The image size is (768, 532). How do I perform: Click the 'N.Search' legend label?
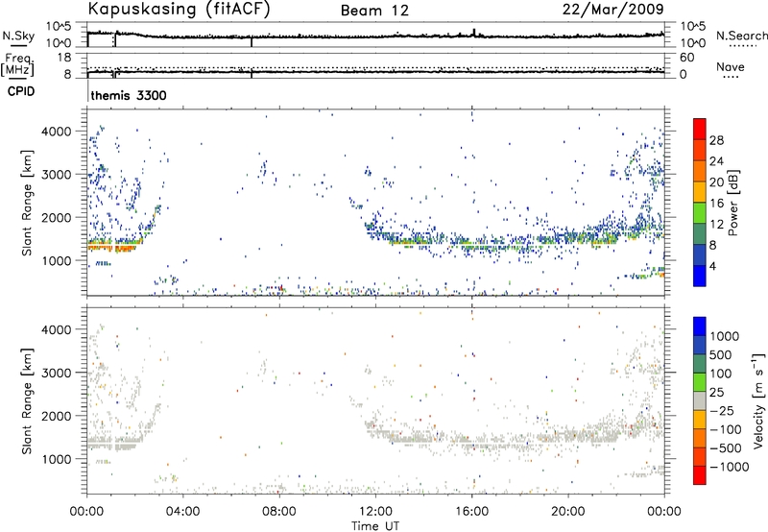[x=742, y=36]
